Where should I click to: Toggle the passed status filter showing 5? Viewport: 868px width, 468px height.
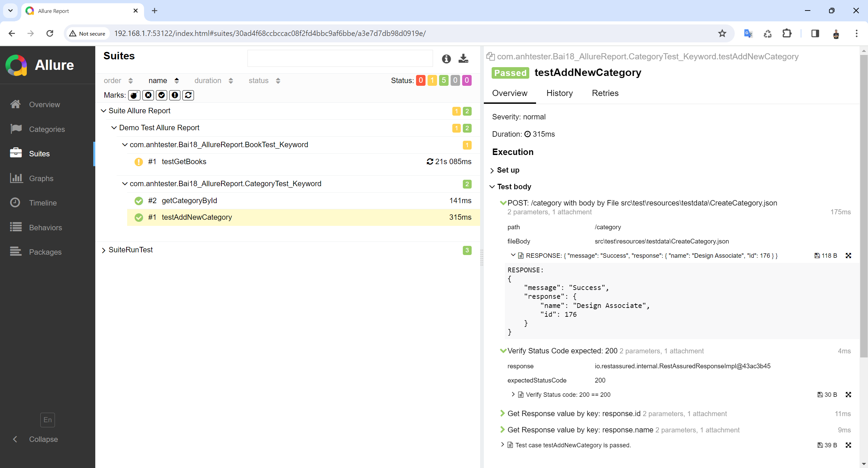point(444,80)
